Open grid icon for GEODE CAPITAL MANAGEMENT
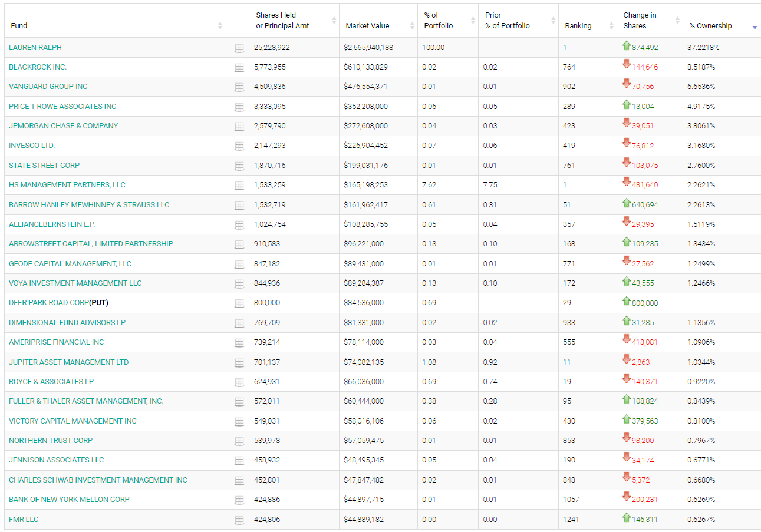Screen dimensions: 761x532 coord(239,265)
